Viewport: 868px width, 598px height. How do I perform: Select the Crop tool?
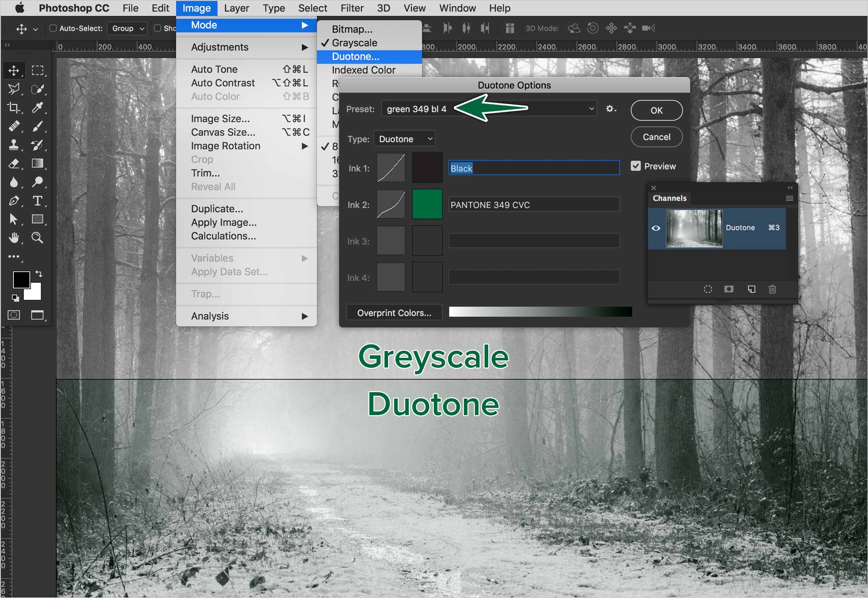14,108
